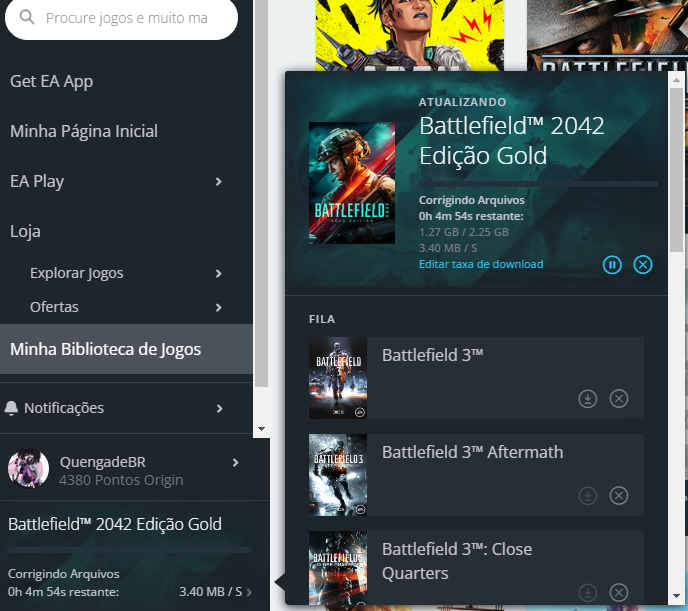Image resolution: width=688 pixels, height=611 pixels.
Task: Click the download panel scrollbar down arrow
Action: 676,596
